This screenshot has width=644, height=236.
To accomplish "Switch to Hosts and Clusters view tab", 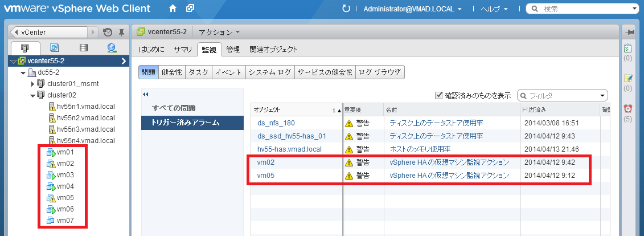I will (x=26, y=48).
